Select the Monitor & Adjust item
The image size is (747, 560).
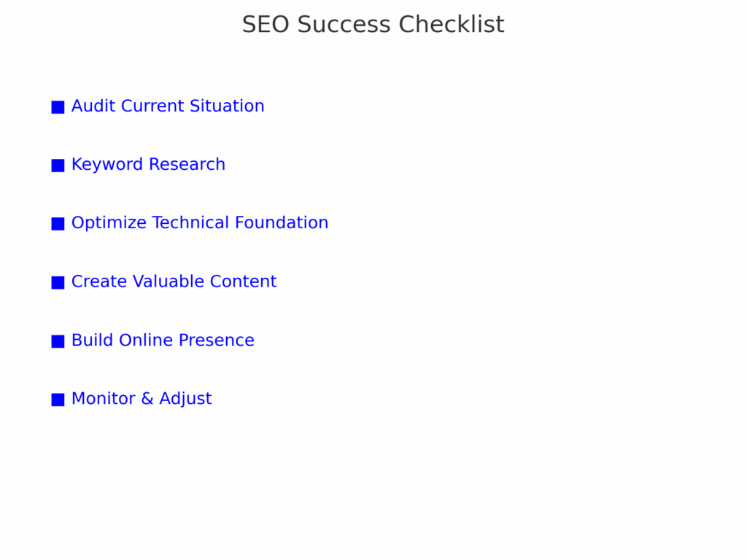(142, 399)
